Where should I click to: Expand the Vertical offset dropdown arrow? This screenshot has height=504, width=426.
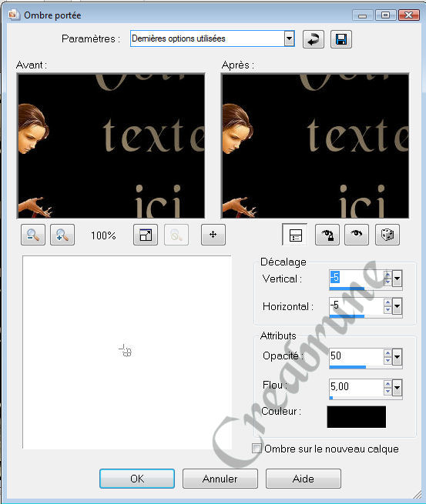pyautogui.click(x=397, y=279)
